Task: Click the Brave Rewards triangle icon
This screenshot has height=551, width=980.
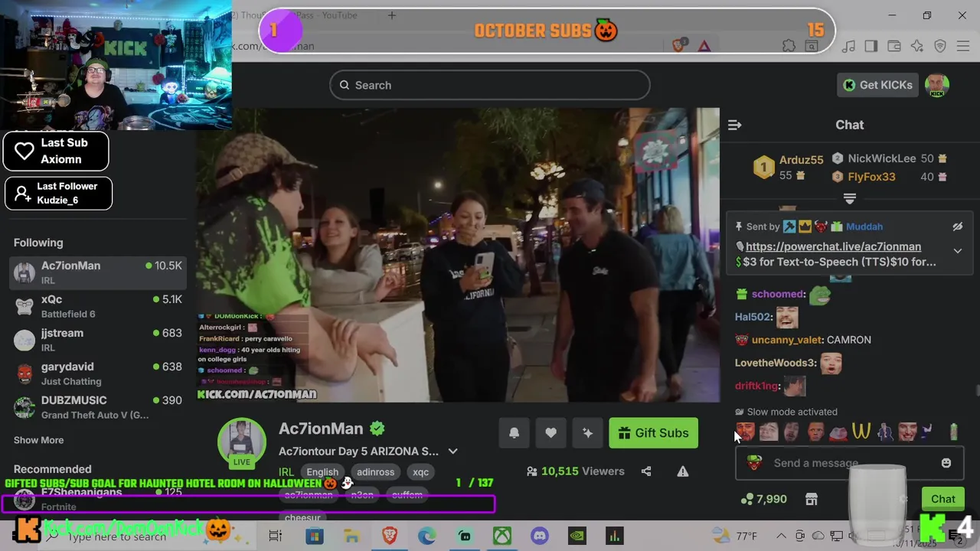Action: click(x=704, y=46)
